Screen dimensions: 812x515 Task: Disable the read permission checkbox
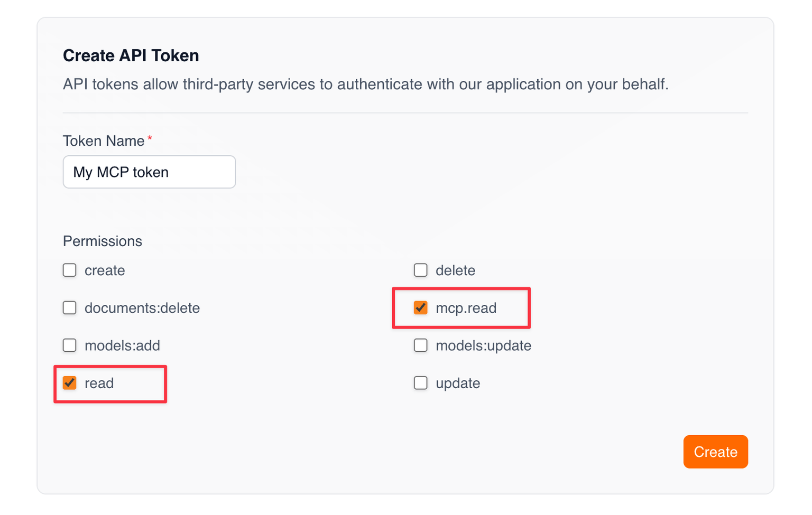click(x=69, y=382)
